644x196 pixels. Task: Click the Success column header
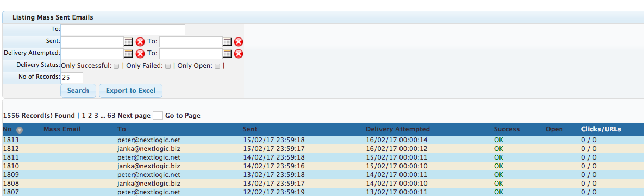tap(507, 129)
